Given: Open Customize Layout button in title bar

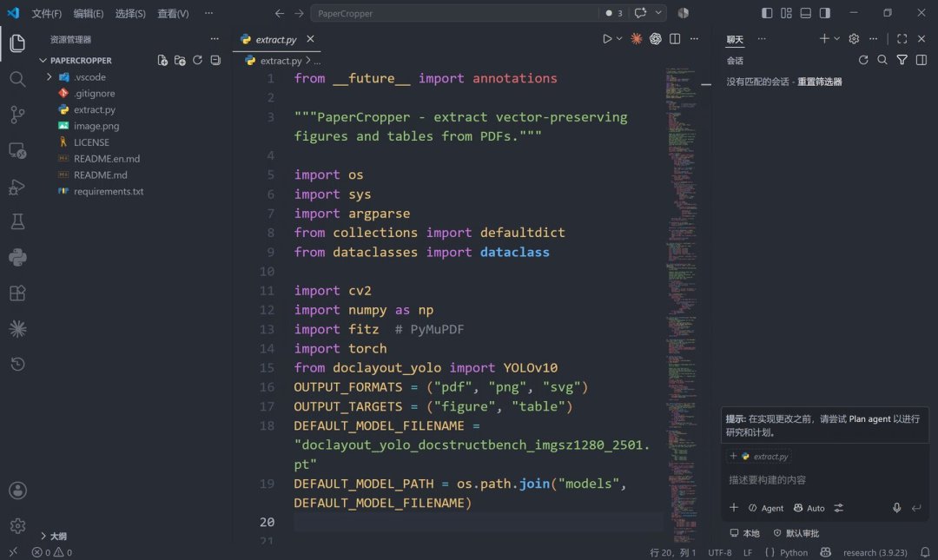Looking at the screenshot, I should coord(786,12).
